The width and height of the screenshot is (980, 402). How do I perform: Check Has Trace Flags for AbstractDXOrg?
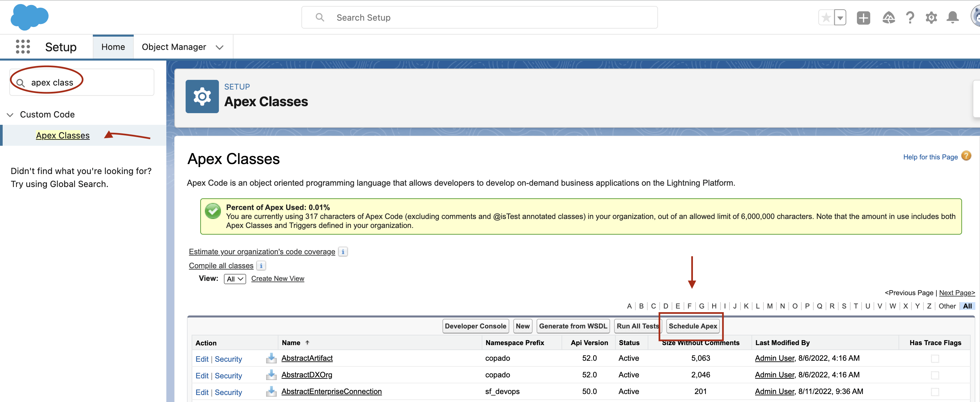tap(935, 375)
